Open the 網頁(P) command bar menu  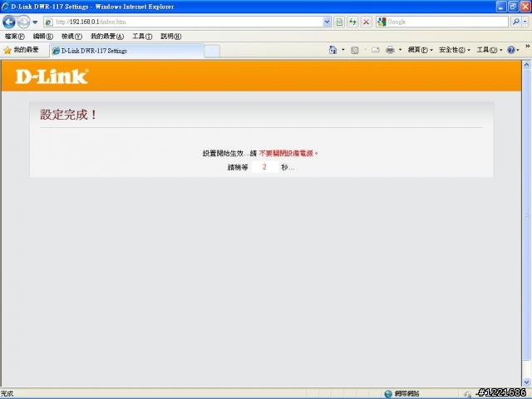[x=420, y=50]
